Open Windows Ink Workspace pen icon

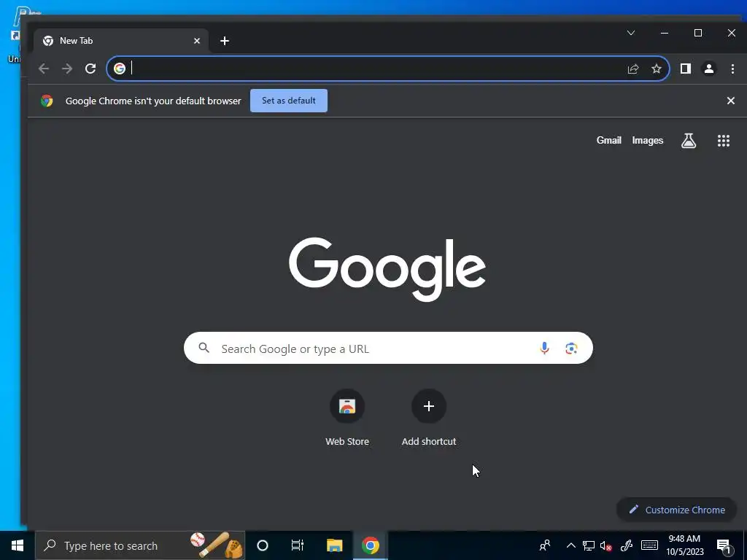coord(627,545)
